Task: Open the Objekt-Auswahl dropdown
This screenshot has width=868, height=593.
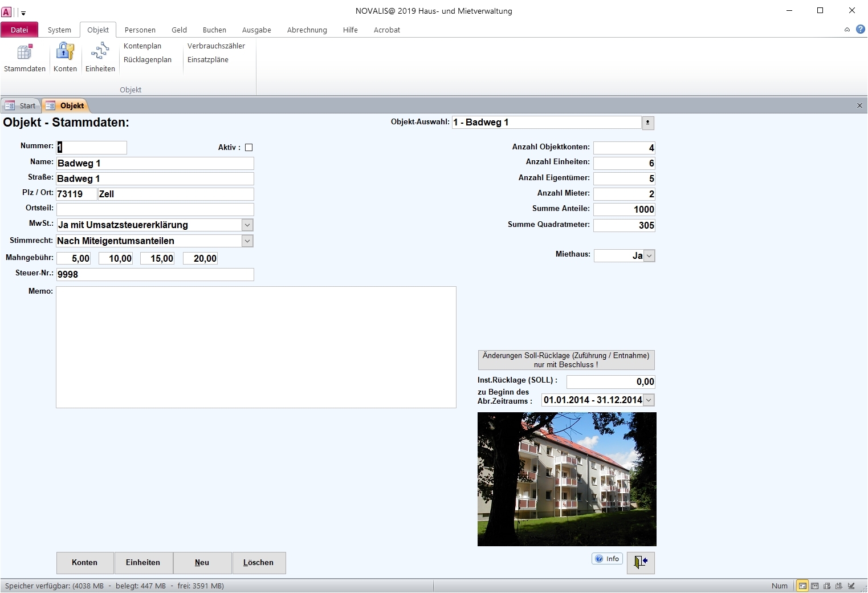Action: 648,123
